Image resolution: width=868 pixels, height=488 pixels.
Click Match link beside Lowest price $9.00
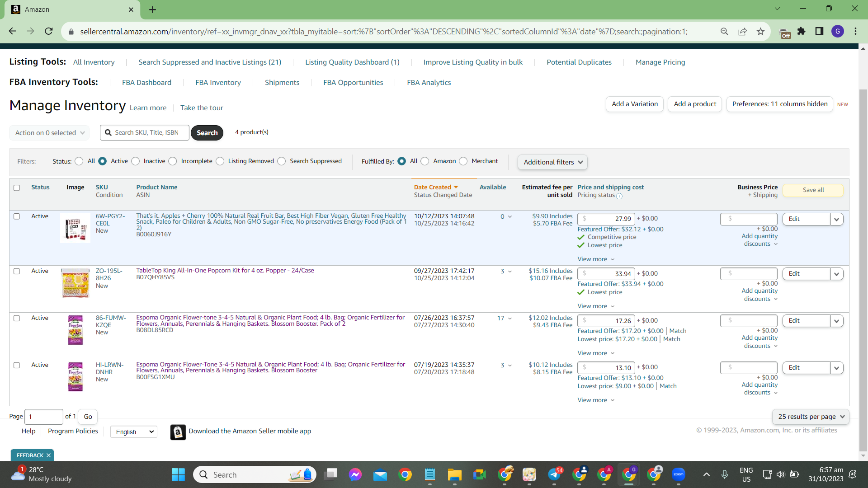click(668, 386)
